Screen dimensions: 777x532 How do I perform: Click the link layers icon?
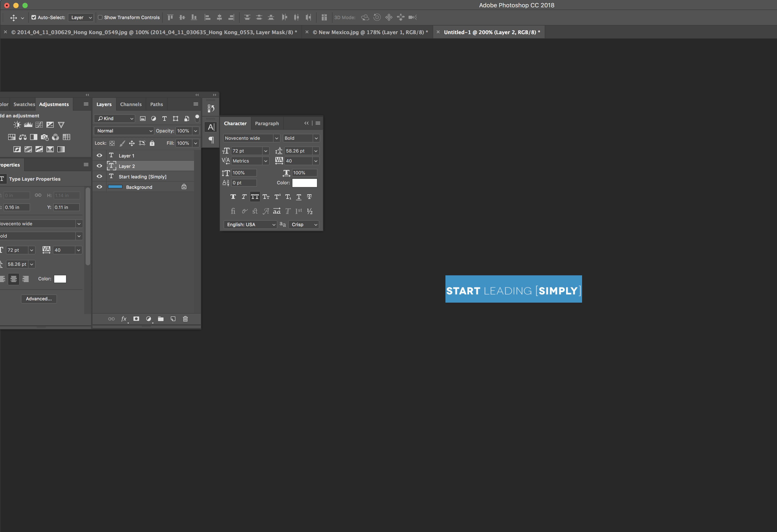tap(111, 319)
